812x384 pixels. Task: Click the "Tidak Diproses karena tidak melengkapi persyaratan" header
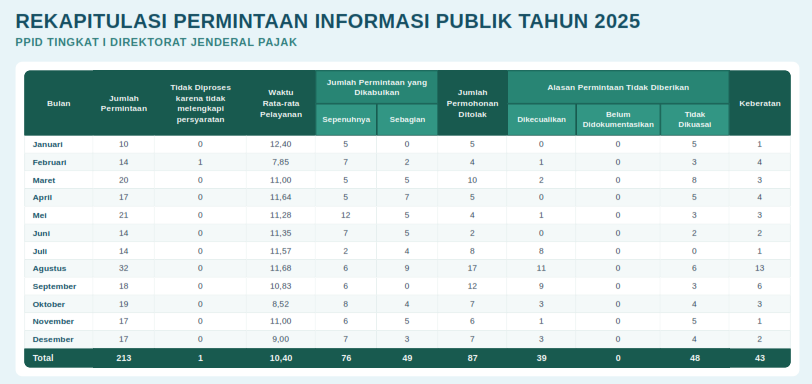click(x=200, y=103)
